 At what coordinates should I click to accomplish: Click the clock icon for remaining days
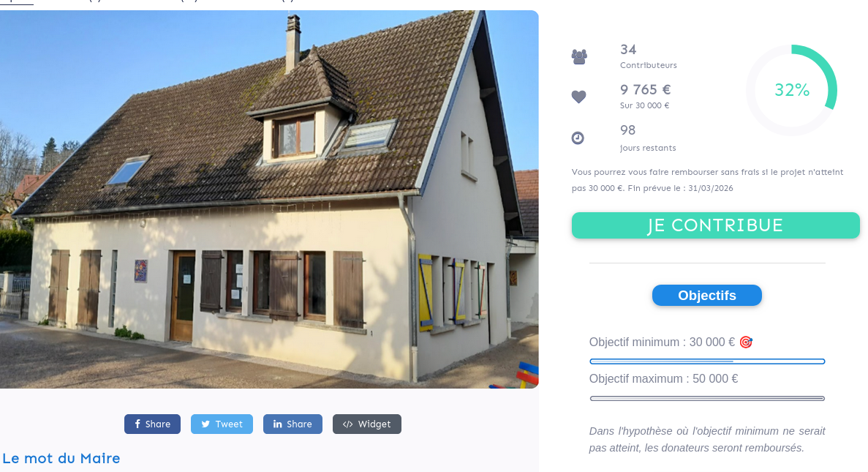pos(578,138)
